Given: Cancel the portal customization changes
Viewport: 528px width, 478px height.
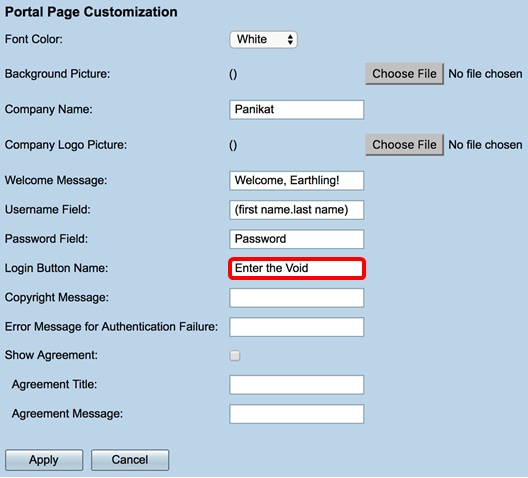Looking at the screenshot, I should tap(130, 460).
